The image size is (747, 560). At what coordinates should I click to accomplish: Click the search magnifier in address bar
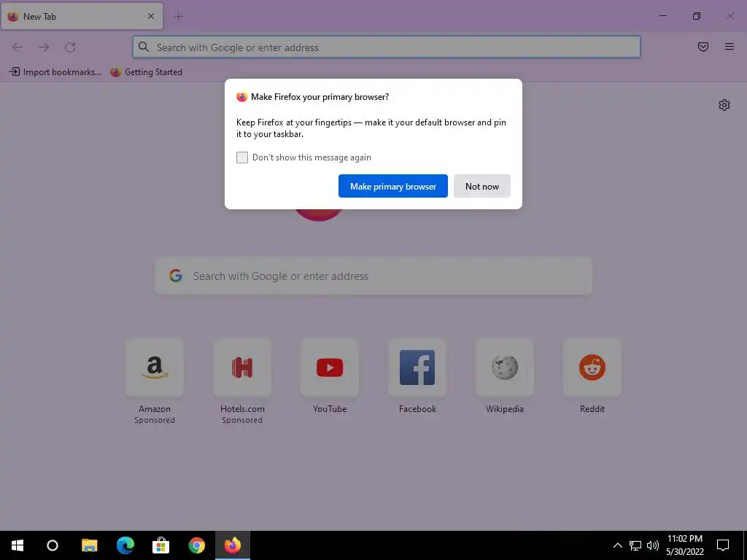(144, 47)
